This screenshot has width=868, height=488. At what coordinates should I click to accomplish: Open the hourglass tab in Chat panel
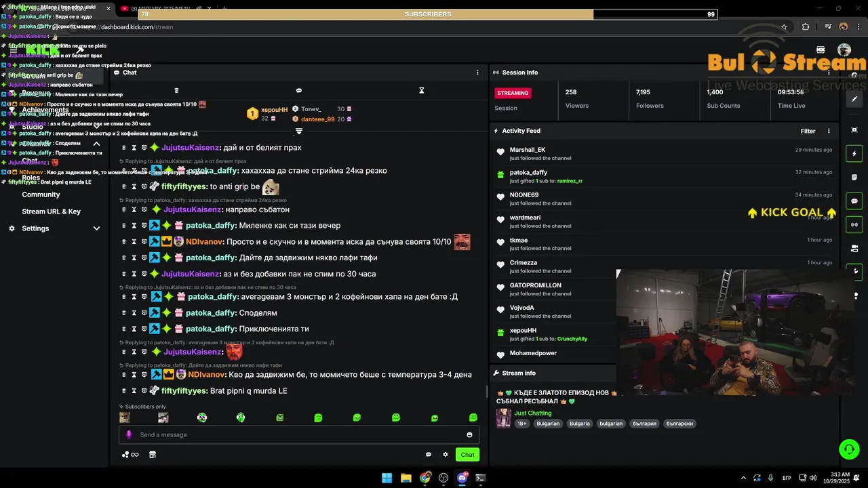point(421,90)
